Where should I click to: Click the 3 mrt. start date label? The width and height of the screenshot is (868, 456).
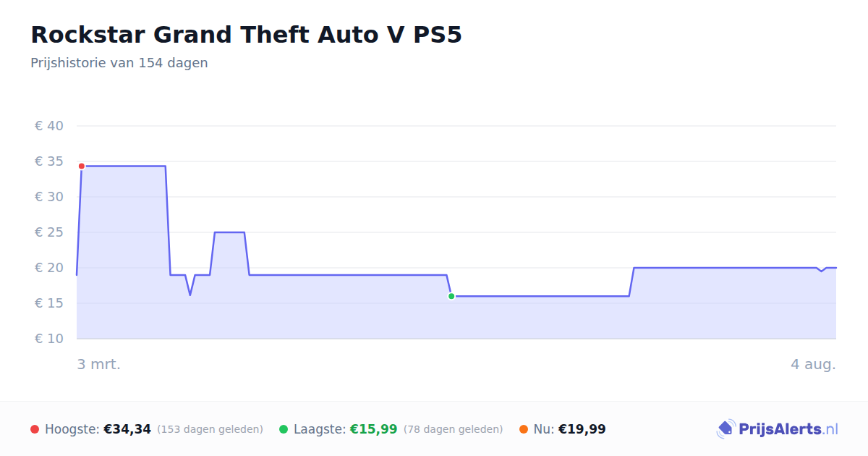pyautogui.click(x=99, y=364)
